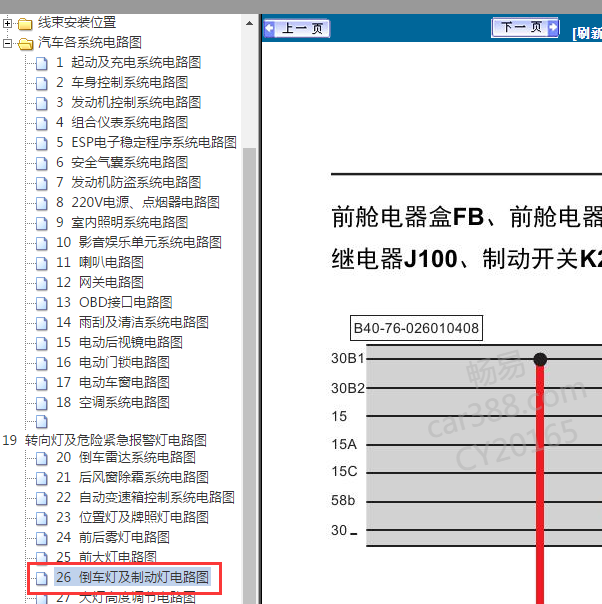Click the 汽车各系统电路图 folder label

pos(90,43)
